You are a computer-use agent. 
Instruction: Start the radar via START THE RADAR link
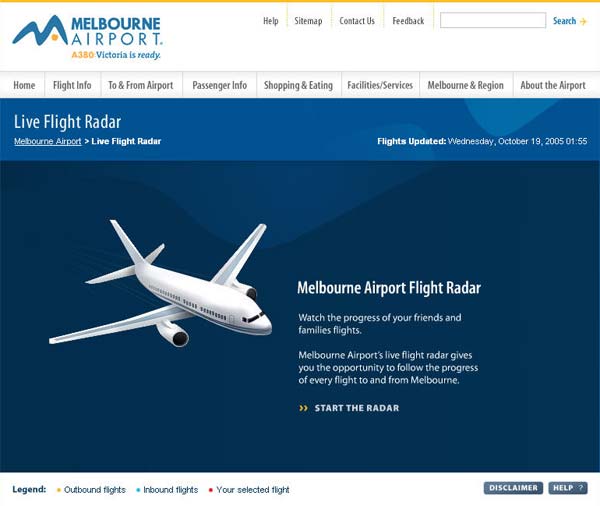click(x=357, y=408)
